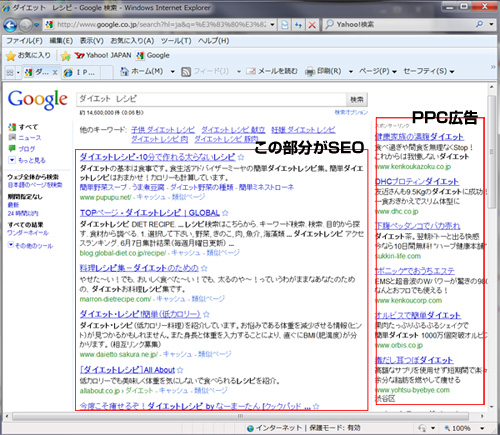Open the DHCプロテインダイエット ad link
The width and height of the screenshot is (500, 435).
point(417,182)
